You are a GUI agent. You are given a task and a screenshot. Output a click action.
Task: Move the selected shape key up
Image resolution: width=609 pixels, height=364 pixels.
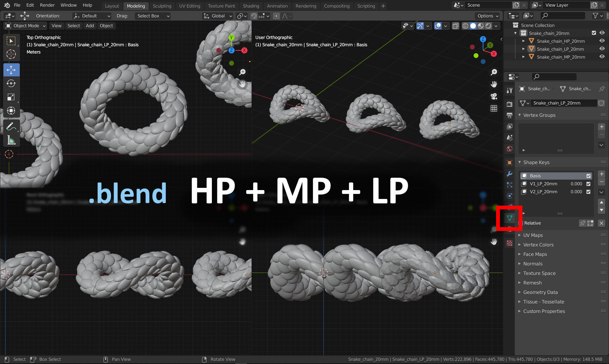click(x=601, y=203)
